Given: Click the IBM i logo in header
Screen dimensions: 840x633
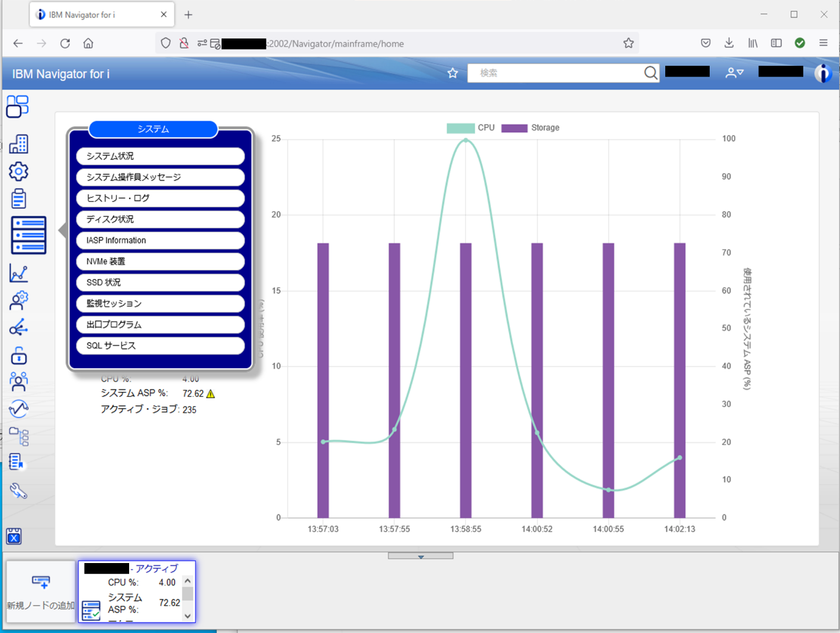Looking at the screenshot, I should click(823, 73).
